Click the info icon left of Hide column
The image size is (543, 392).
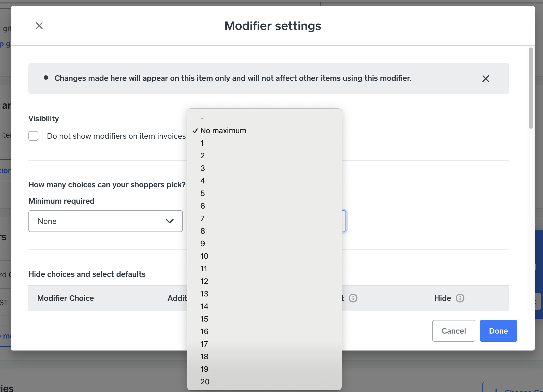click(x=353, y=298)
